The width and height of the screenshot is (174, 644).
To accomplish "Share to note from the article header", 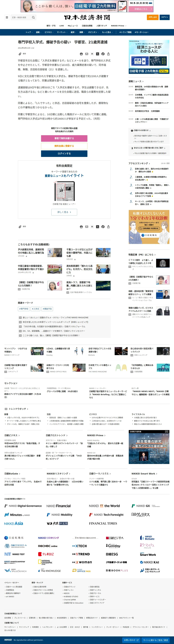I will [92, 54].
